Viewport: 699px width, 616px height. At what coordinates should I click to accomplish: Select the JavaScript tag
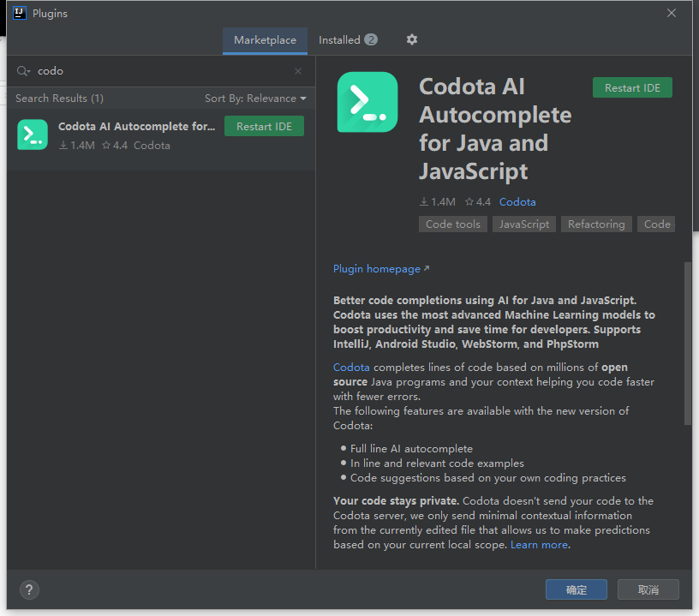pos(523,224)
